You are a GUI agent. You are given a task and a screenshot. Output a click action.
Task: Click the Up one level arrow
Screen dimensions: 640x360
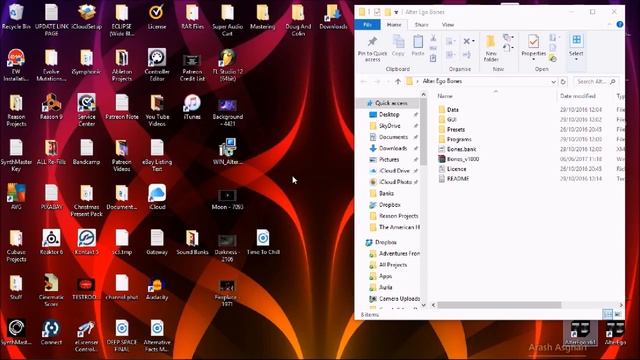(398, 82)
